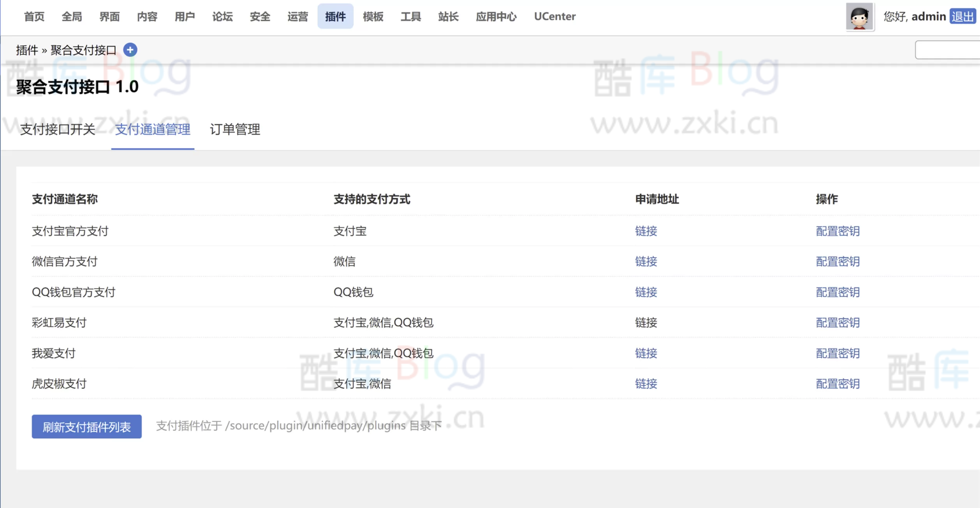Click 刷新支付插件列表 button

pos(86,427)
